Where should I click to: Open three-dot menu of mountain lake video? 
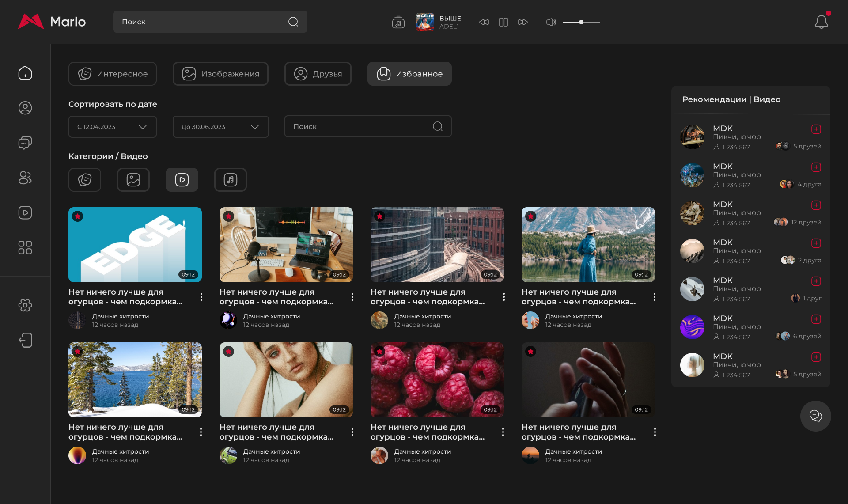[655, 297]
